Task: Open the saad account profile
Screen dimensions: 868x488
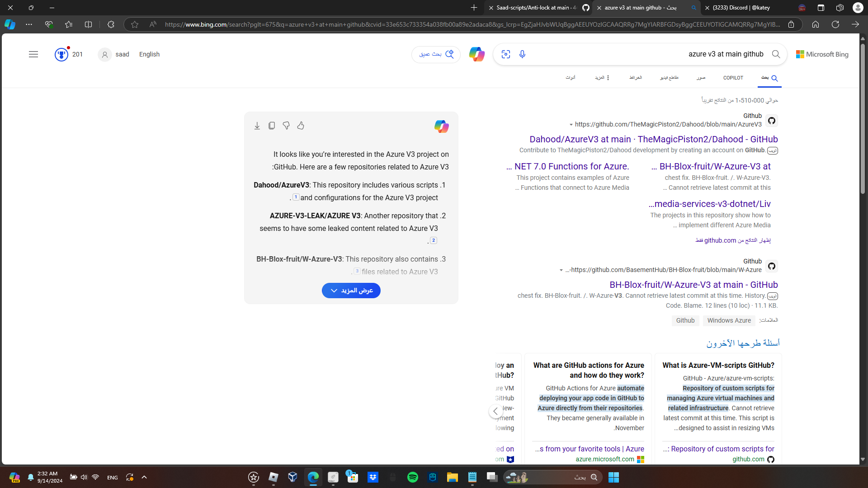Action: 114,54
